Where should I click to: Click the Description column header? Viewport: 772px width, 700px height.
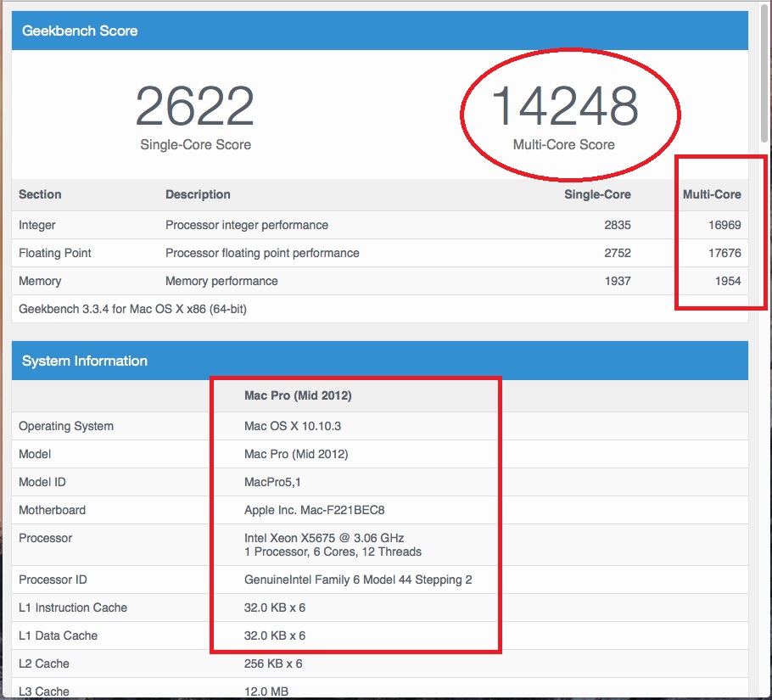pos(198,194)
